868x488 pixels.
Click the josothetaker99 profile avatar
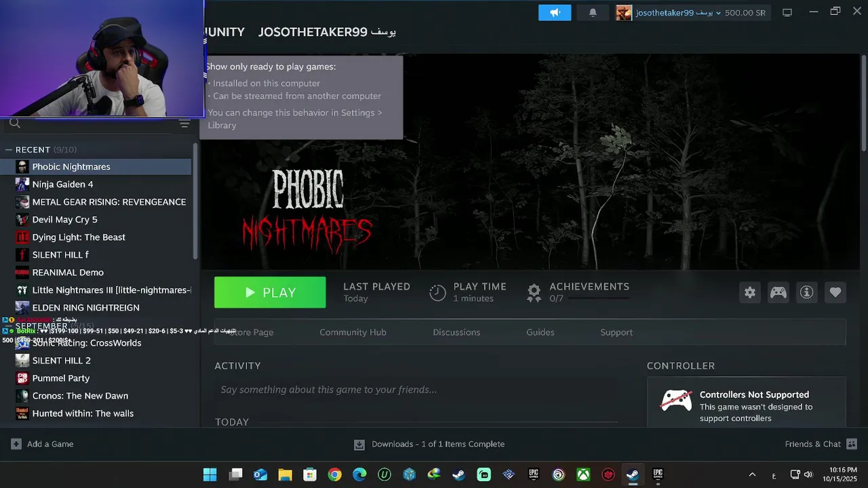tap(624, 13)
